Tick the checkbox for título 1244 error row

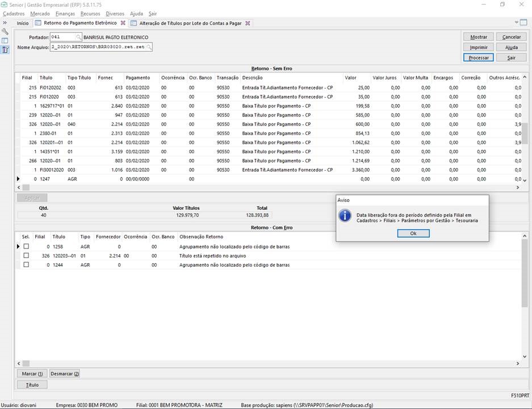[x=26, y=265]
